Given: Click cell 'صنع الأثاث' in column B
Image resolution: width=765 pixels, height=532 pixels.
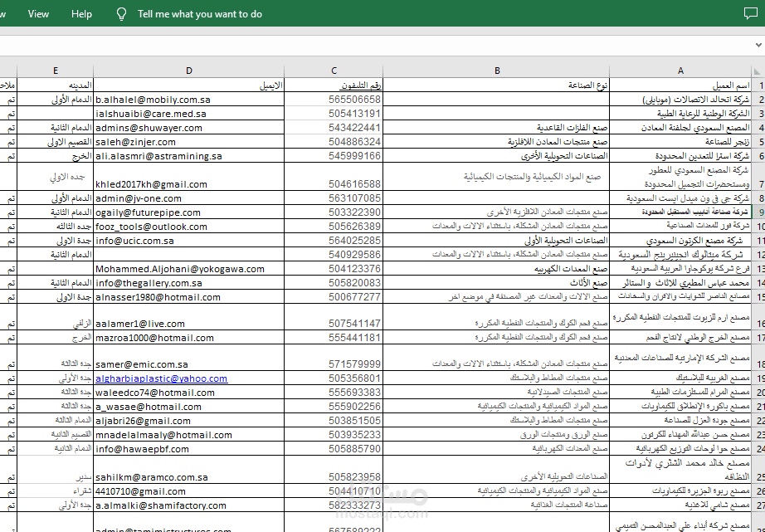Looking at the screenshot, I should (x=497, y=283).
